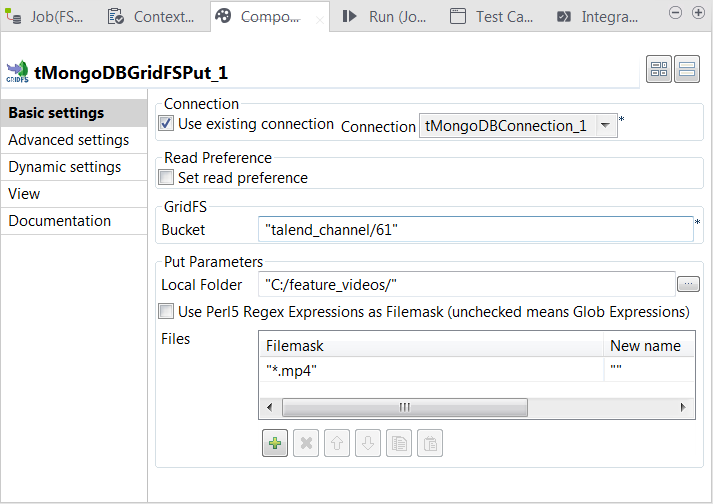713x504 pixels.
Task: Click the remove row X icon
Action: point(308,444)
